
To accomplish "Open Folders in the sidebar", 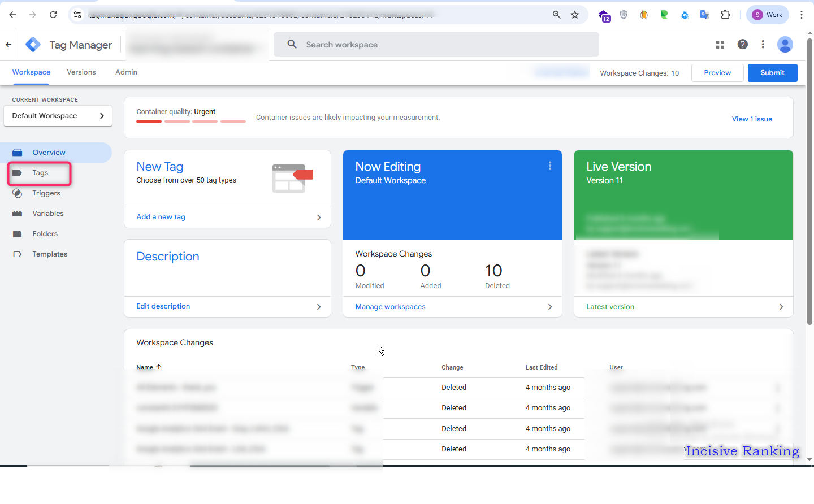I will pyautogui.click(x=45, y=234).
